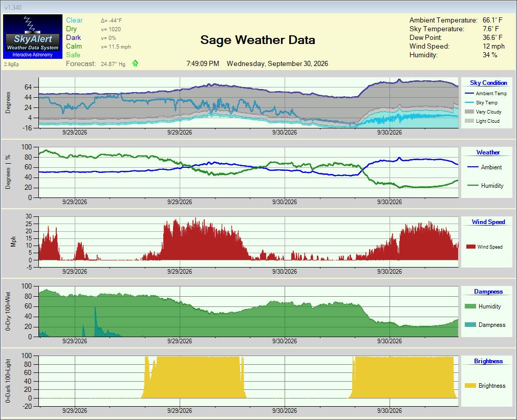The width and height of the screenshot is (517, 420).
Task: Open the Wind Speed legend title
Action: point(488,222)
